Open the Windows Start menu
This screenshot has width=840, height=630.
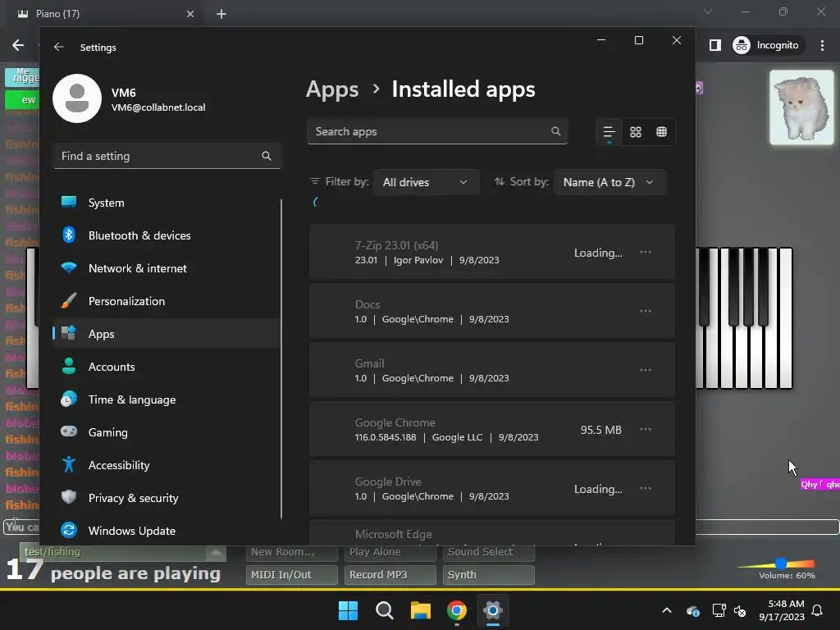[348, 610]
